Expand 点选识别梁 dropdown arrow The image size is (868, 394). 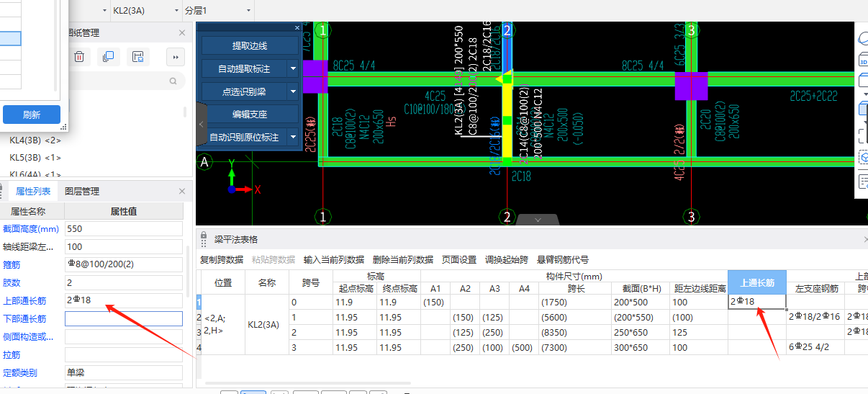click(x=293, y=92)
